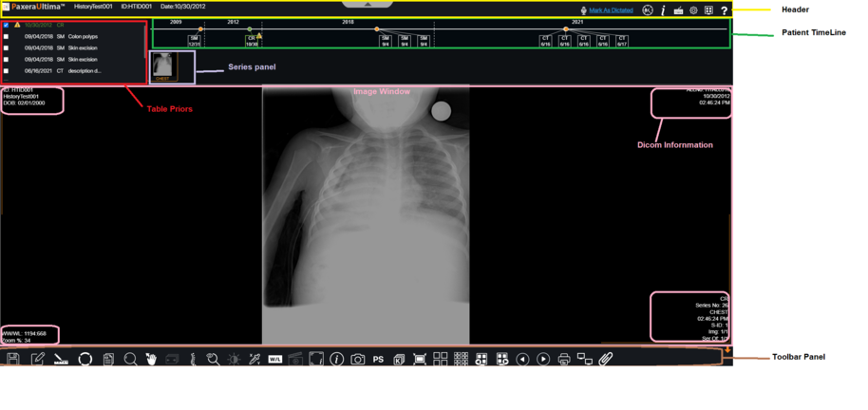
Task: Expand the header collapse arrow at top center
Action: (x=367, y=4)
